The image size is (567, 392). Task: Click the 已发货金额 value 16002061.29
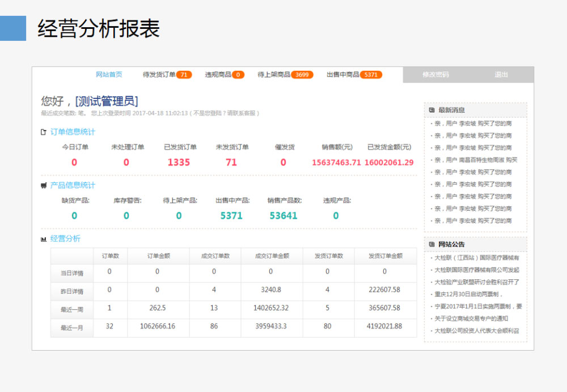(389, 163)
